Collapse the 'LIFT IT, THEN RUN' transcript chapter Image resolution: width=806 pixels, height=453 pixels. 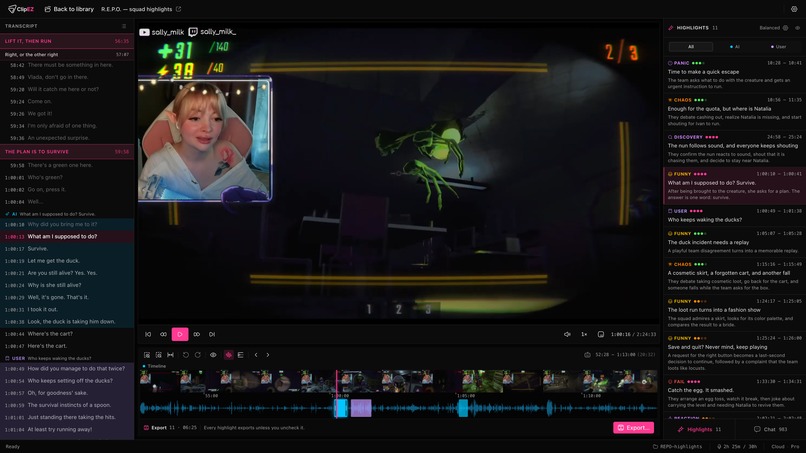67,41
